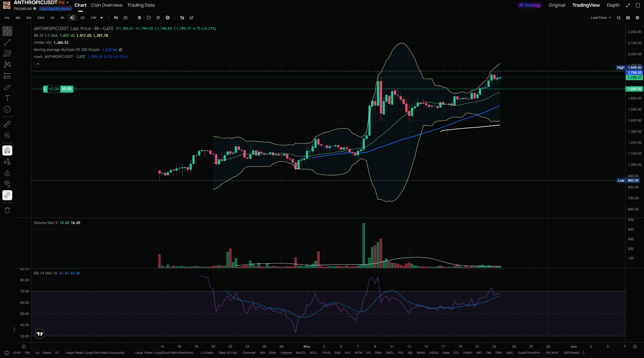
Task: Toggle the BOLL indicator
Action: click(x=314, y=353)
